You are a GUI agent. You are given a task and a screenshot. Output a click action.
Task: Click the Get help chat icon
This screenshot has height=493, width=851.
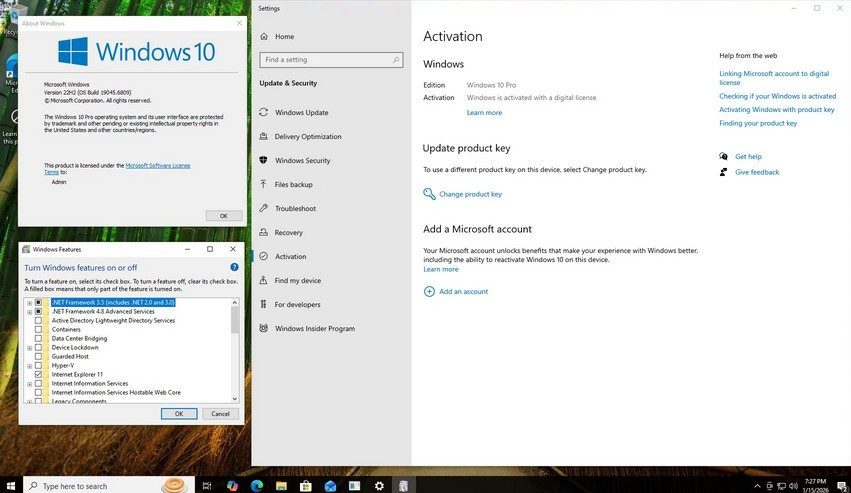pyautogui.click(x=723, y=156)
